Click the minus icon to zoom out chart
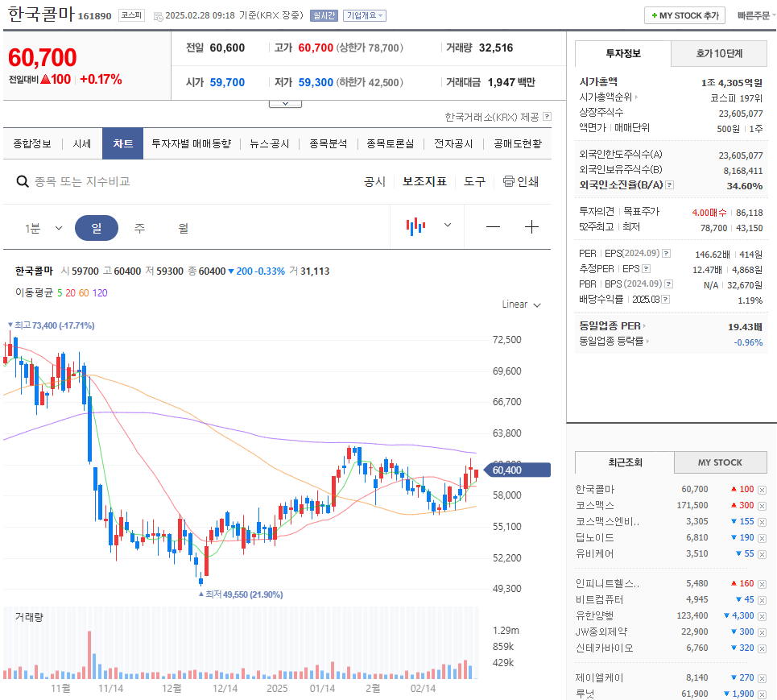The height and width of the screenshot is (700, 777). tap(493, 226)
